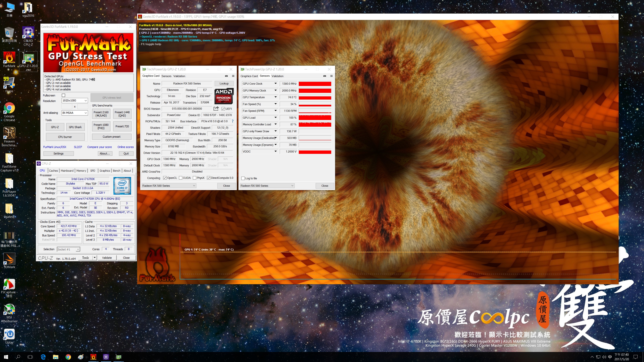Switch to Caches tab in CPU-Z

click(53, 171)
